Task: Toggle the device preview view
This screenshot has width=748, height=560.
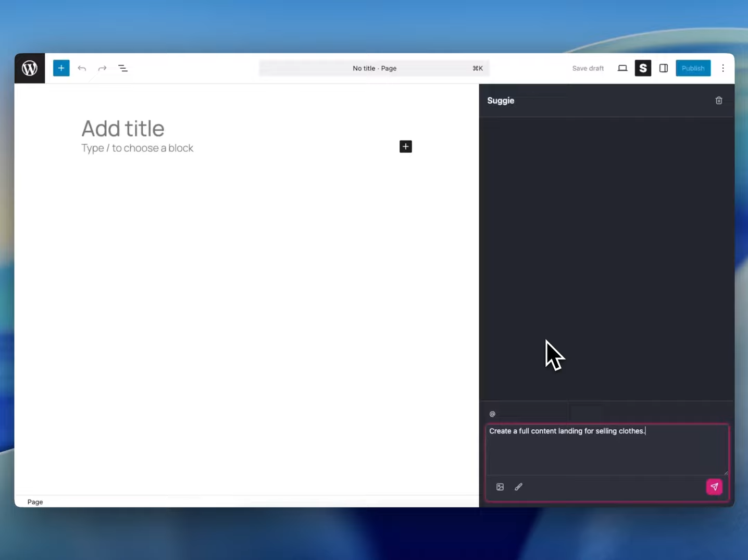Action: pos(622,68)
